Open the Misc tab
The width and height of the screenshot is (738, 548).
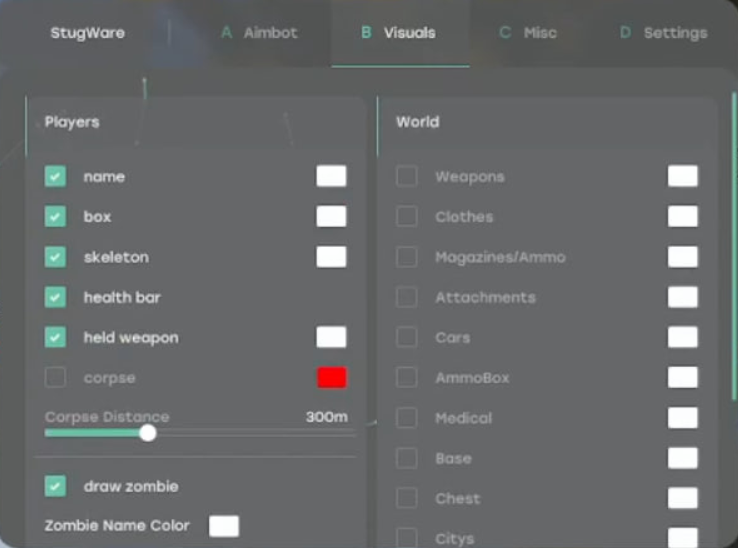coord(528,33)
